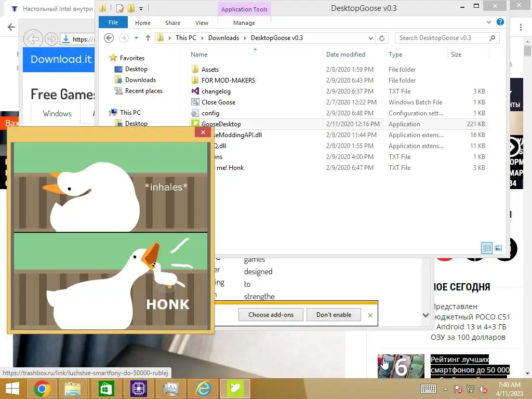
Task: Click This PC in address breadcrumb
Action: (x=185, y=37)
